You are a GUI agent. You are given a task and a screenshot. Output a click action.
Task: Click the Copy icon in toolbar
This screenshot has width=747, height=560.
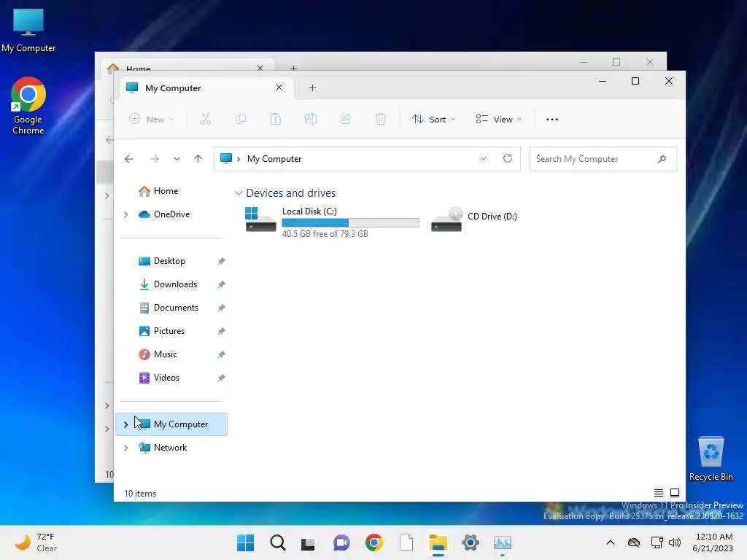[x=241, y=119]
